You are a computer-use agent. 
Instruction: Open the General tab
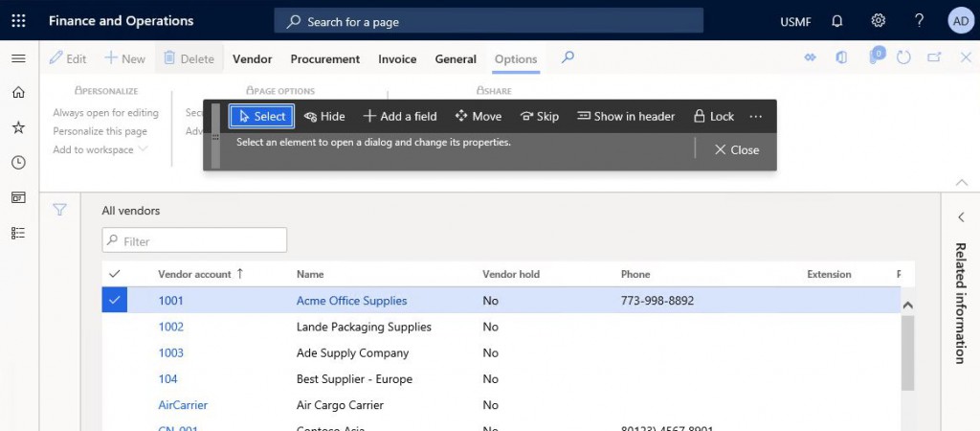pos(455,58)
